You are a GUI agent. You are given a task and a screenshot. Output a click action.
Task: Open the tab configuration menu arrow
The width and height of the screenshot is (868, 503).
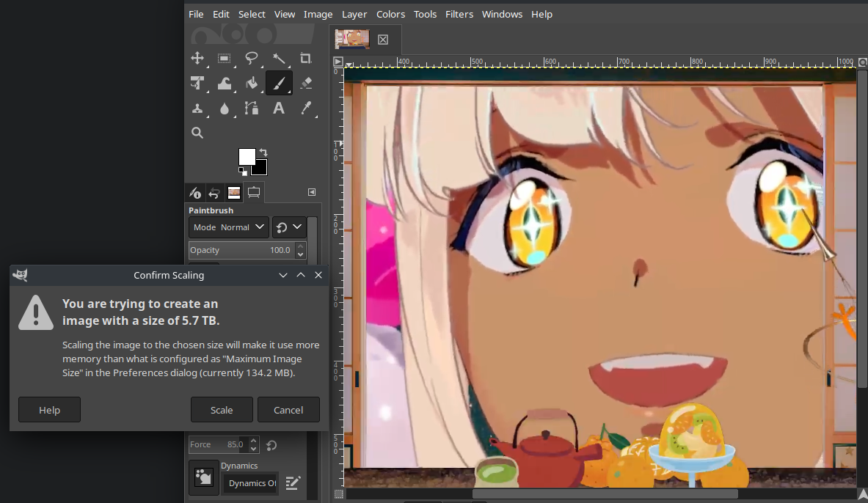[312, 192]
